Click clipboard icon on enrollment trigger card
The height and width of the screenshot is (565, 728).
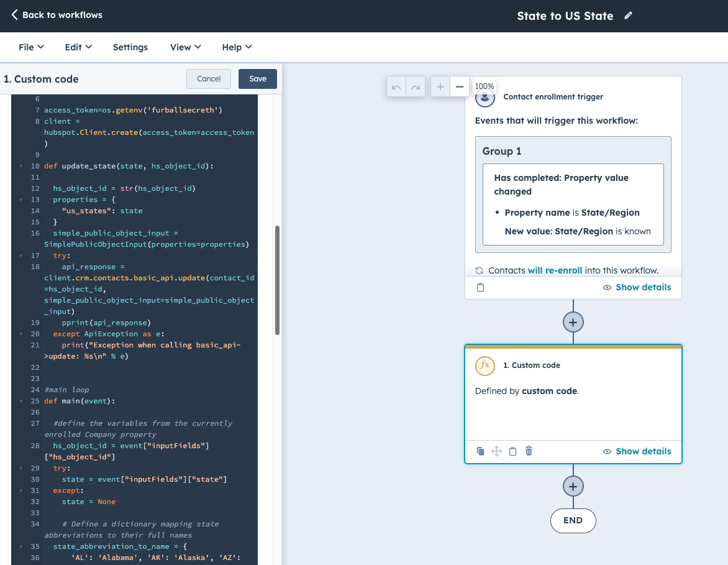[x=481, y=288]
